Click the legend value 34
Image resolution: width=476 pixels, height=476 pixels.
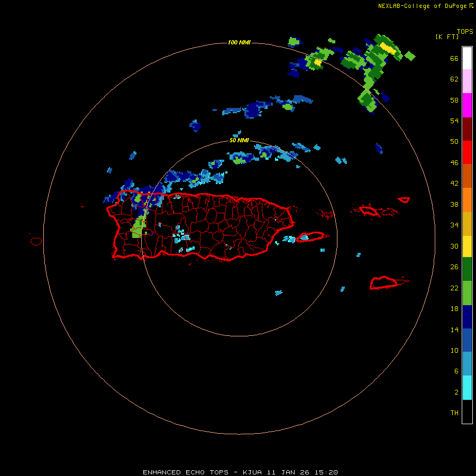pos(454,225)
